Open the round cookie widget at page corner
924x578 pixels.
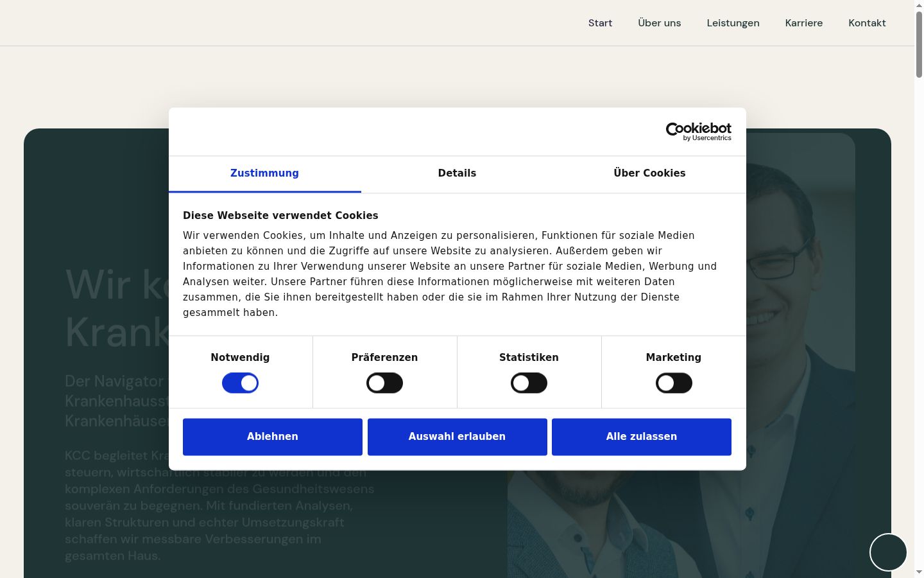[888, 552]
